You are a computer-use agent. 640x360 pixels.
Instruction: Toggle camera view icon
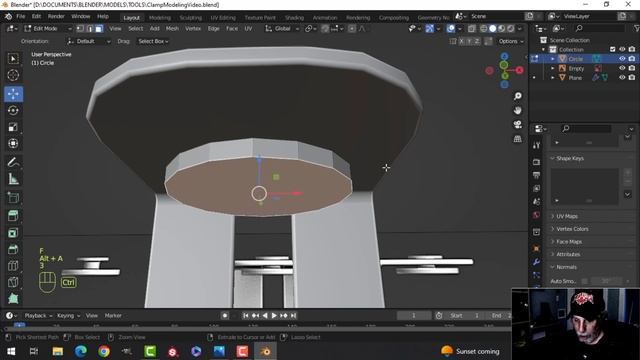click(x=518, y=124)
